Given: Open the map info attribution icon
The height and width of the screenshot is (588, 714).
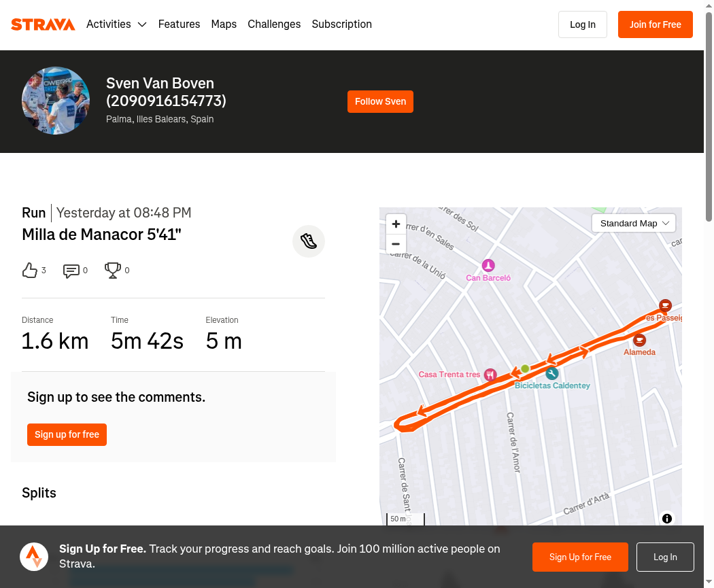Looking at the screenshot, I should (667, 519).
